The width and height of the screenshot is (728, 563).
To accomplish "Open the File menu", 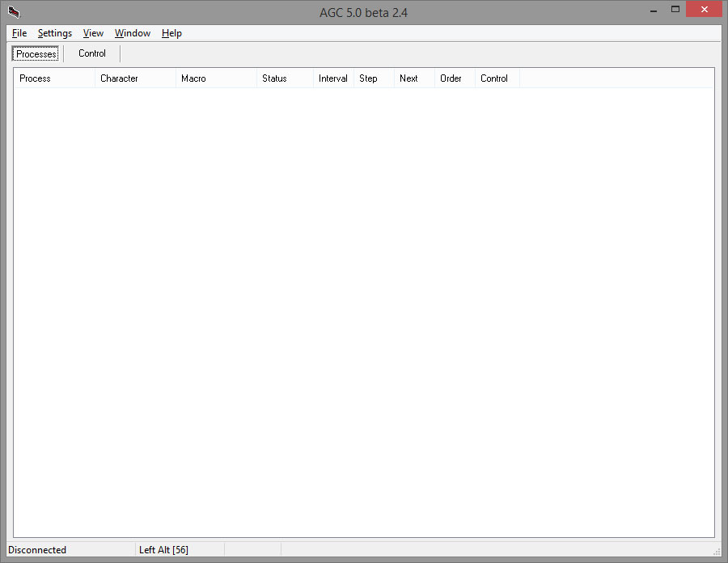I will [19, 33].
